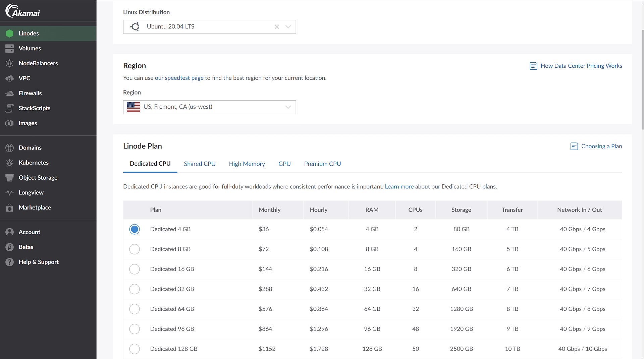Viewport: 644px width, 359px height.
Task: Click the StackScripts icon
Action: coord(9,108)
